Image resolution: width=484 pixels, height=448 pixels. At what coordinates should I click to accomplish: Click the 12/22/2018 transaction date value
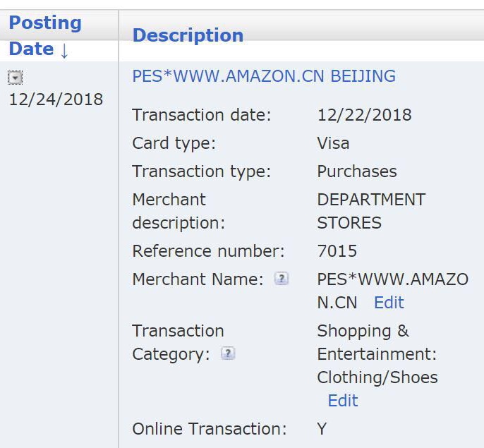(364, 115)
